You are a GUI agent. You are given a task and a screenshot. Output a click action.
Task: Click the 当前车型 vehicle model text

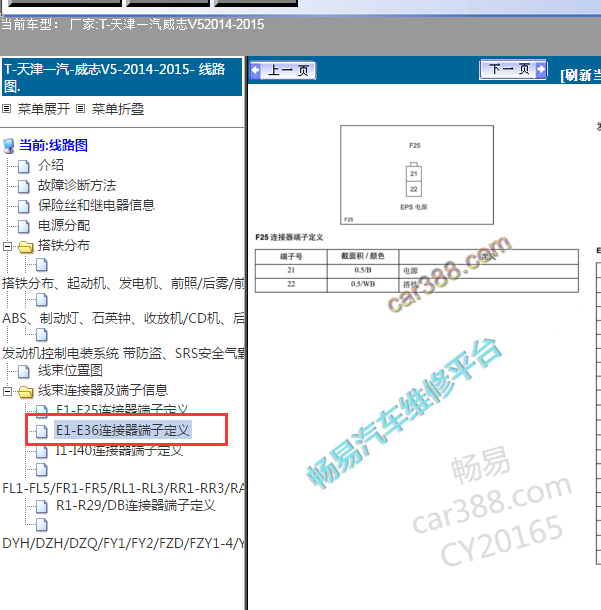133,25
